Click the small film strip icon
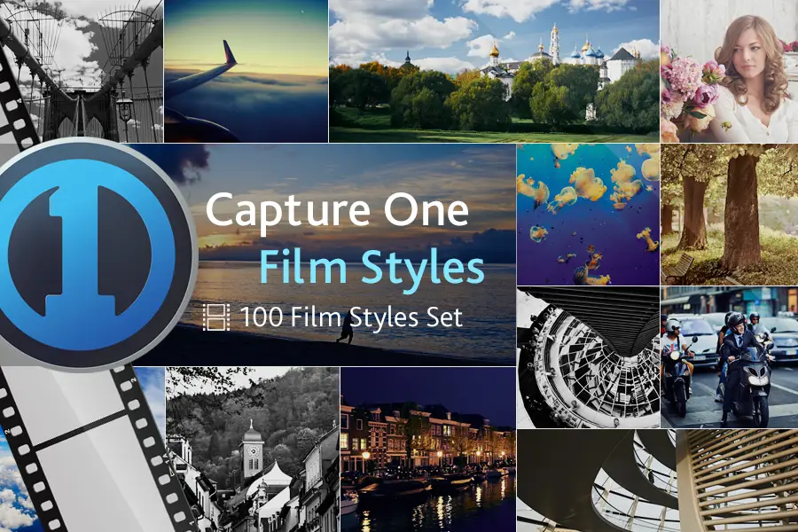 (x=216, y=317)
